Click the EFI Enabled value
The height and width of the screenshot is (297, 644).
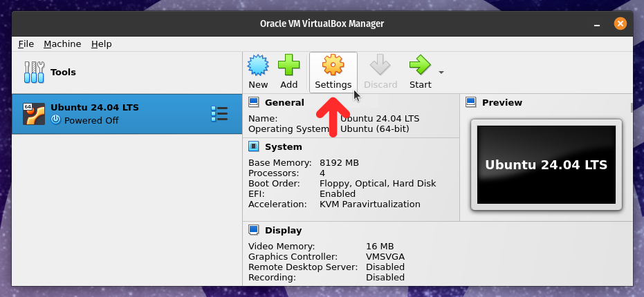click(338, 193)
